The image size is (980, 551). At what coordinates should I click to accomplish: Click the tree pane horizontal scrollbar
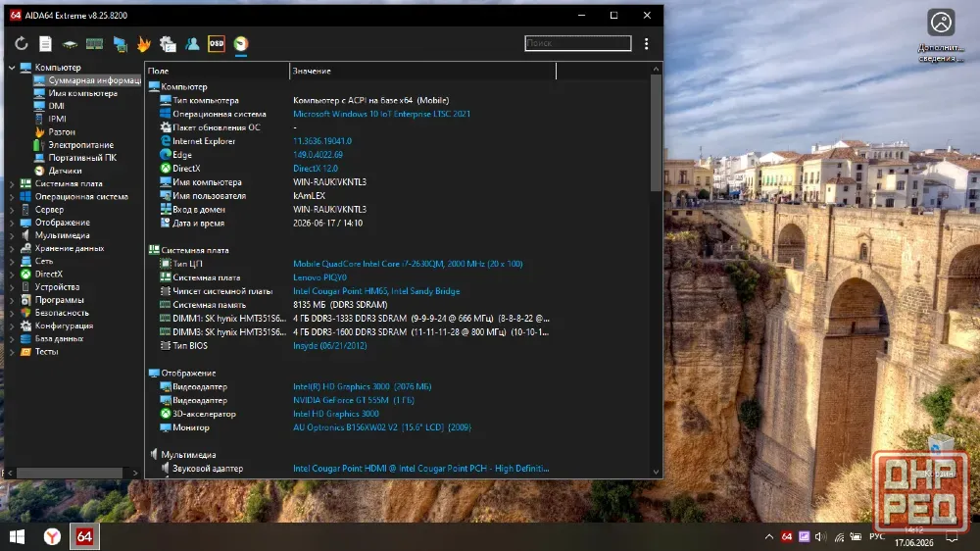click(70, 474)
